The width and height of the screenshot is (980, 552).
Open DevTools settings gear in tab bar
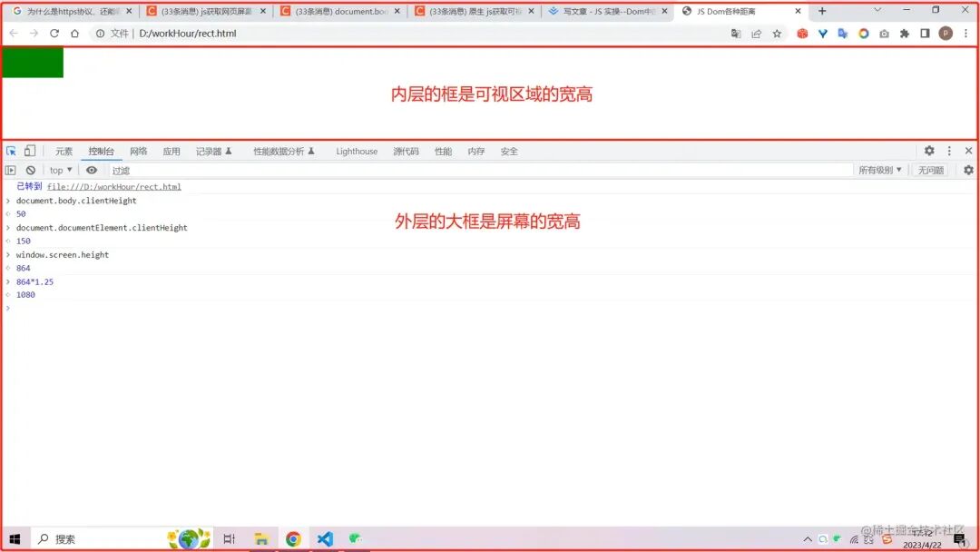929,151
